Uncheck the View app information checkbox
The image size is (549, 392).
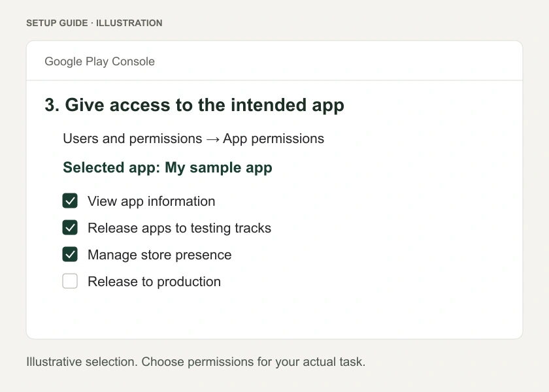click(x=70, y=201)
